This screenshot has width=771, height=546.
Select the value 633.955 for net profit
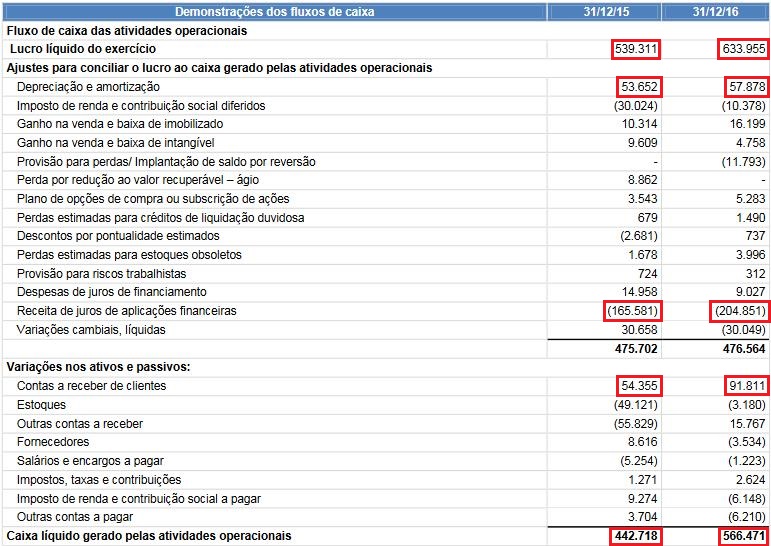point(744,49)
